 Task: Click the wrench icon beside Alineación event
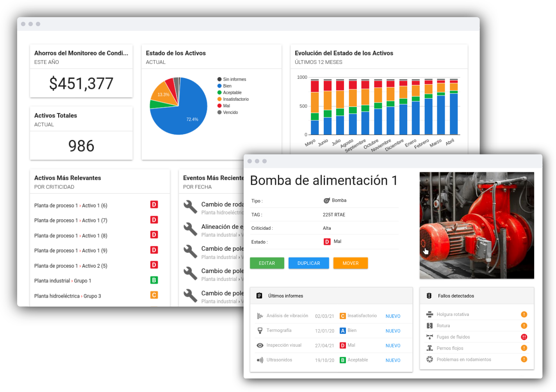click(190, 229)
